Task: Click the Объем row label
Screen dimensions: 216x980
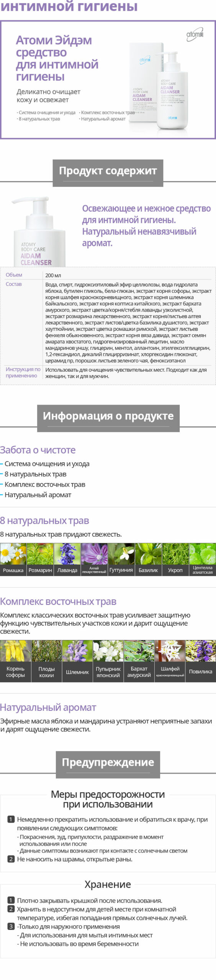Action: pos(14,275)
